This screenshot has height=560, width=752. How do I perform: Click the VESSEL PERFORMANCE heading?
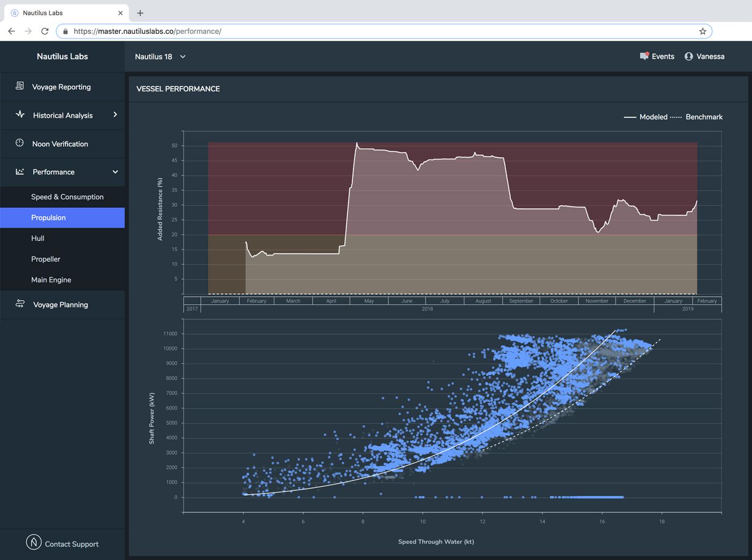click(x=178, y=89)
